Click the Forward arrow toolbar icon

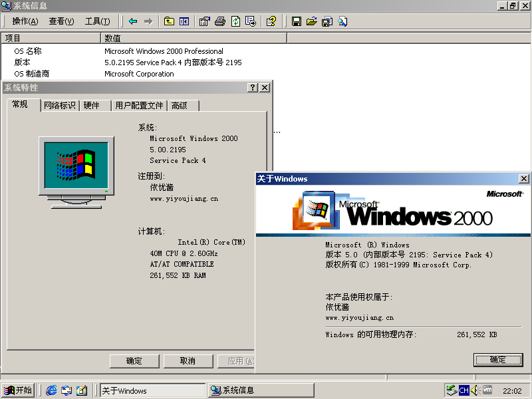click(148, 21)
